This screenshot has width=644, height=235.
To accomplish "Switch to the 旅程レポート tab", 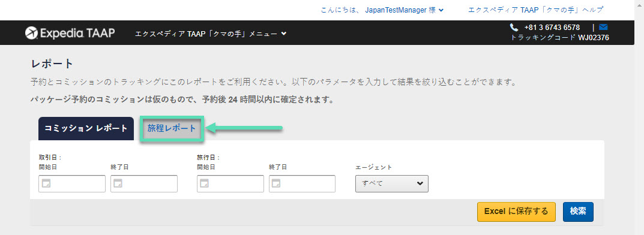I will (x=172, y=128).
